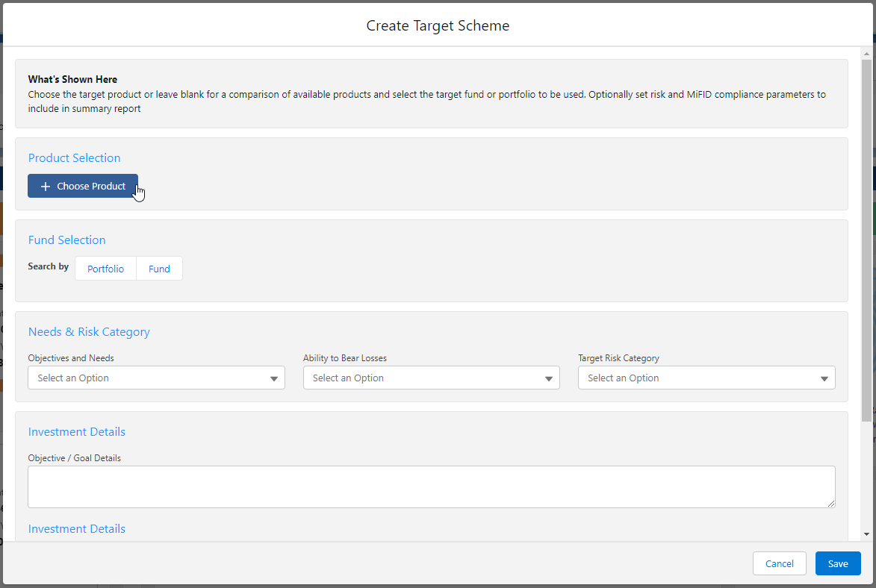Click the plus icon on Choose Product
This screenshot has height=588, width=876.
tap(45, 187)
